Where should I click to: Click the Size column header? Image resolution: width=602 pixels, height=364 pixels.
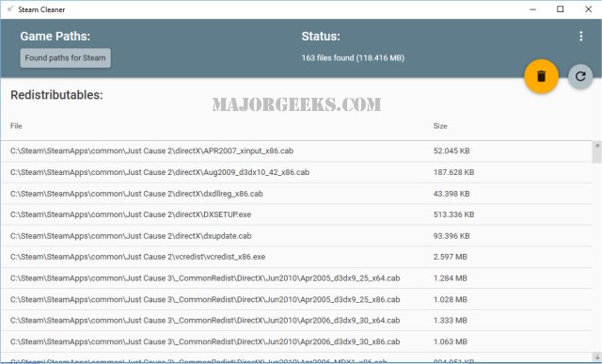click(x=440, y=126)
